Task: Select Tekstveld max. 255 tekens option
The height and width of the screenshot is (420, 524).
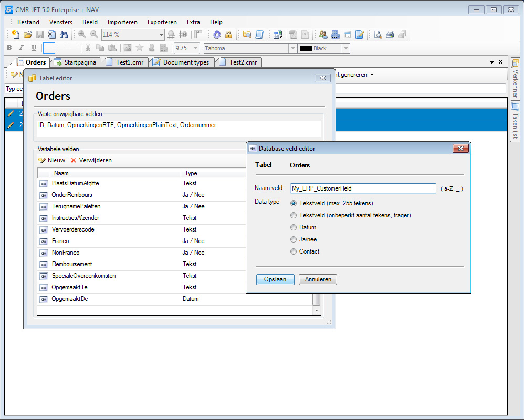Action: [294, 203]
